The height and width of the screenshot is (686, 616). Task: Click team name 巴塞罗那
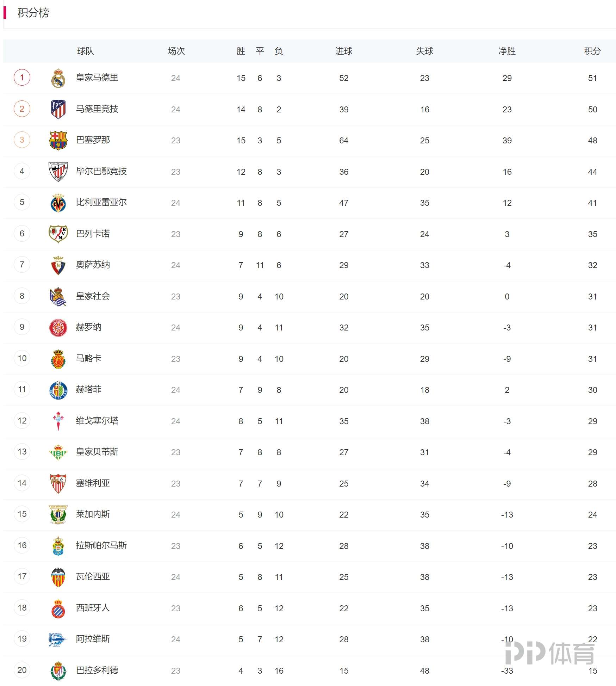[x=93, y=140]
